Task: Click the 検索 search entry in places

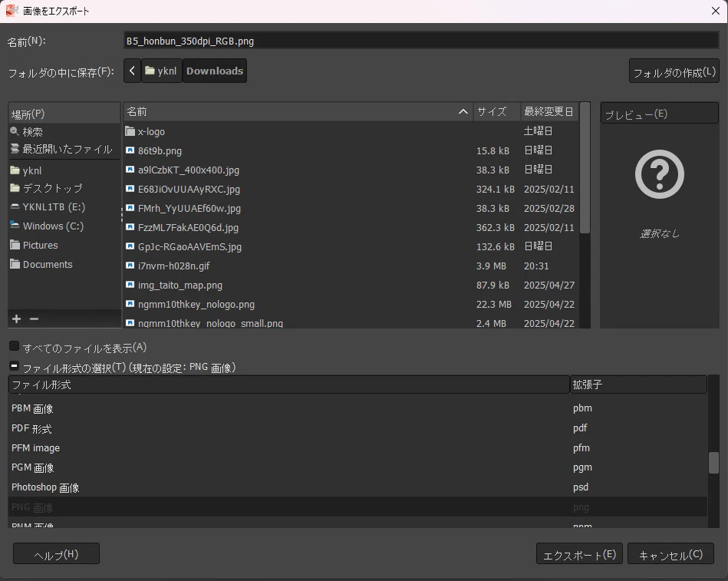Action: coord(64,131)
